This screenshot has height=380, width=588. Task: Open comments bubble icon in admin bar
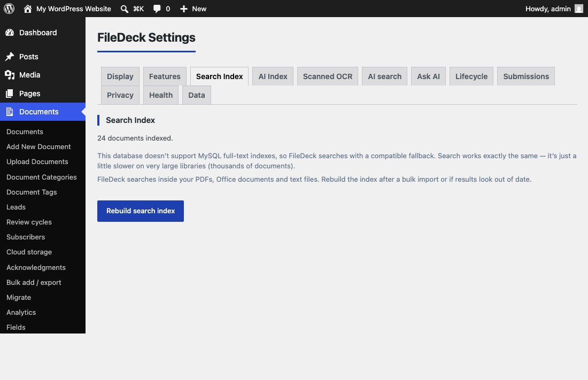tap(157, 9)
